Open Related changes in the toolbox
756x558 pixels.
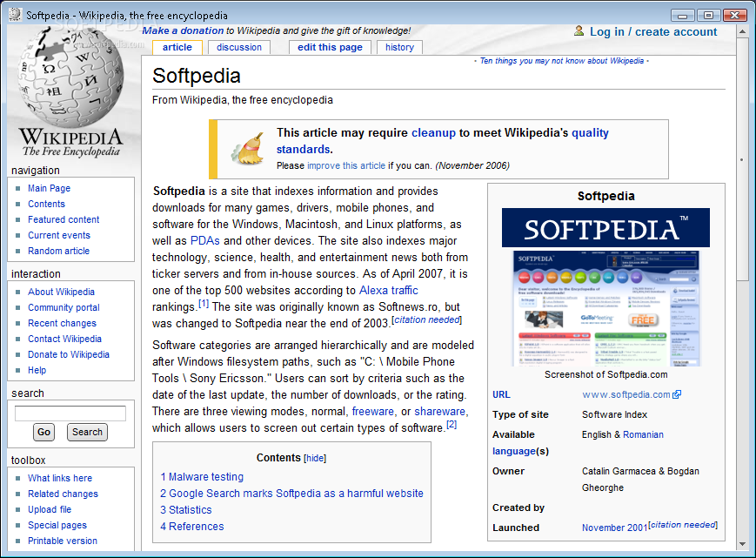point(63,494)
